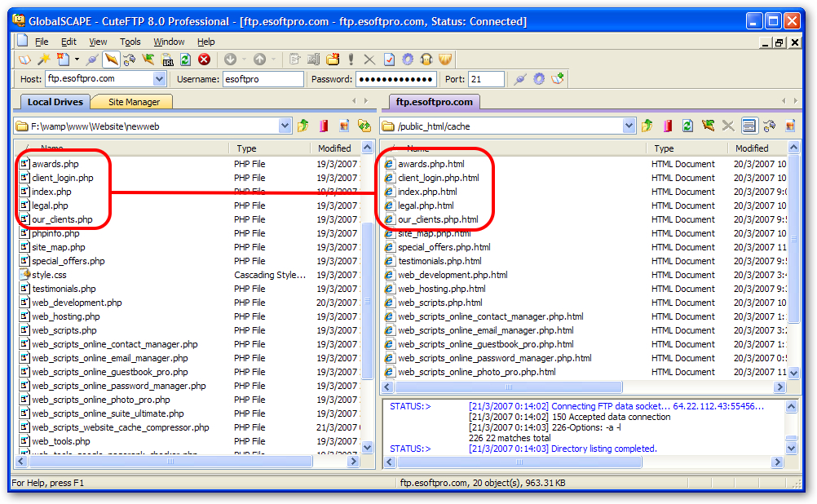Click the new folder icon in main toolbar

point(333,60)
